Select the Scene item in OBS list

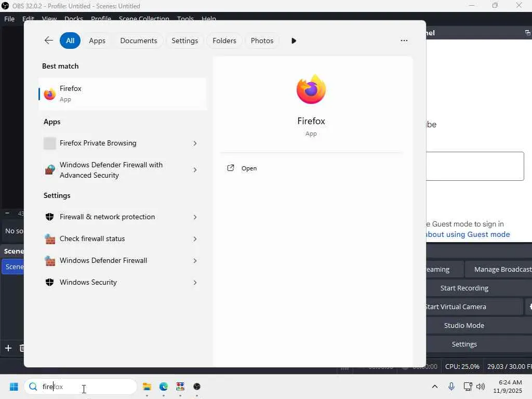[x=13, y=267]
